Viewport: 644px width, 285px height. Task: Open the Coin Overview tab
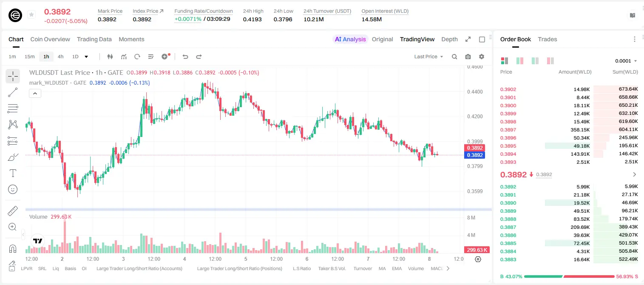point(50,39)
